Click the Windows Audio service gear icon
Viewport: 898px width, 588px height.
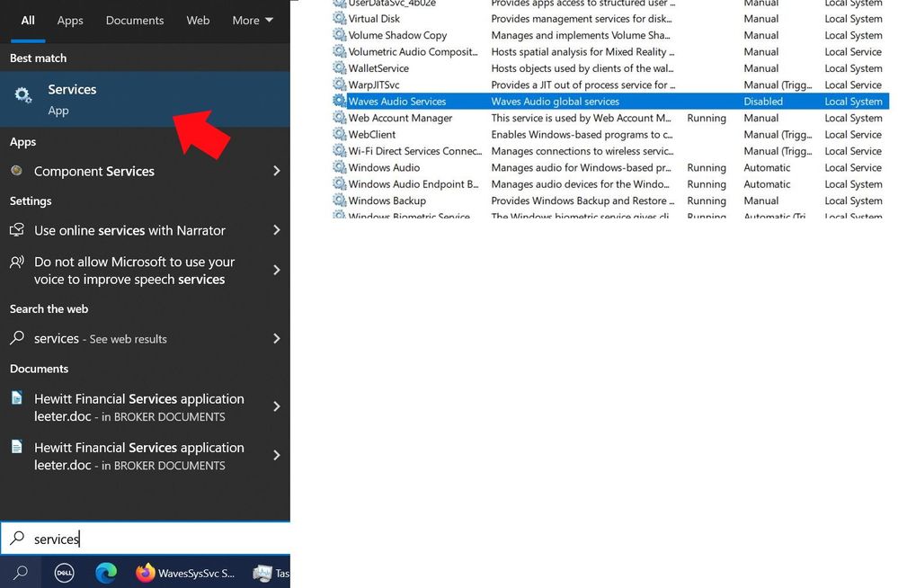tap(340, 168)
